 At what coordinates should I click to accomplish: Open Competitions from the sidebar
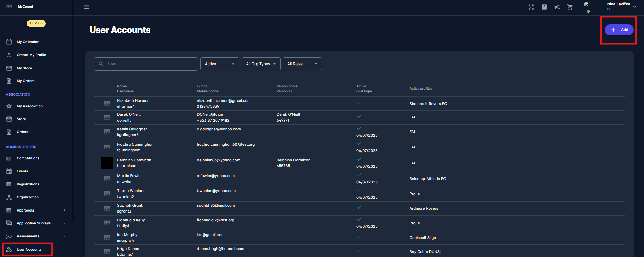(28, 158)
